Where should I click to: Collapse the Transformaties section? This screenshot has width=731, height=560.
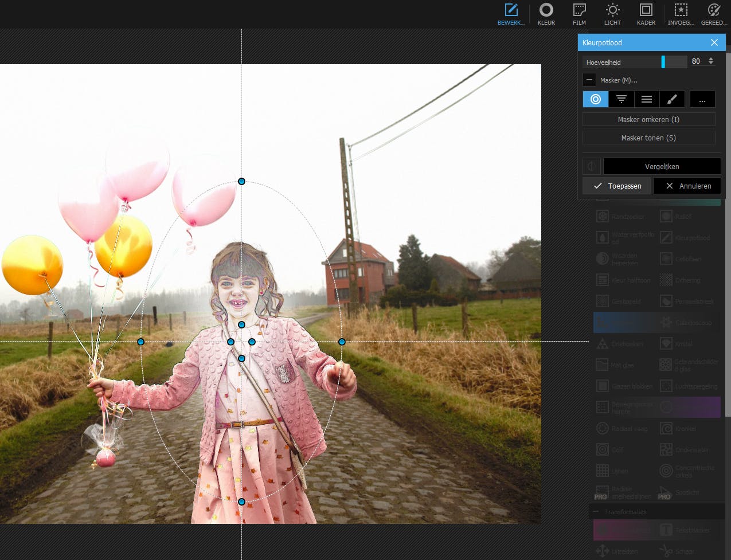[597, 512]
